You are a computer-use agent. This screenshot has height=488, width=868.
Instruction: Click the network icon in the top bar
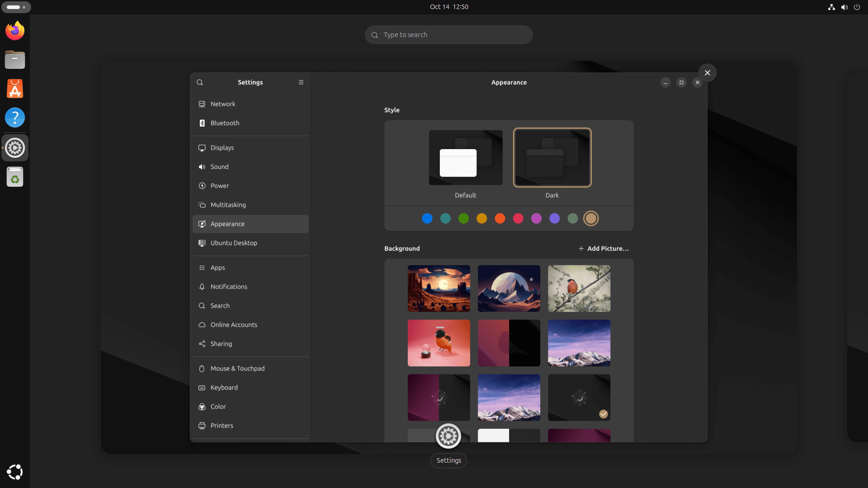[831, 7]
